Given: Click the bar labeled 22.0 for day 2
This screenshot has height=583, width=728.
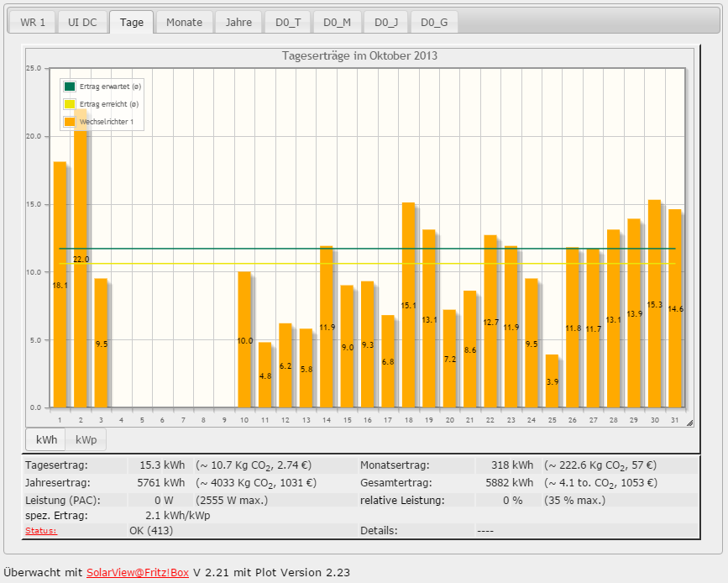Looking at the screenshot, I should click(81, 258).
